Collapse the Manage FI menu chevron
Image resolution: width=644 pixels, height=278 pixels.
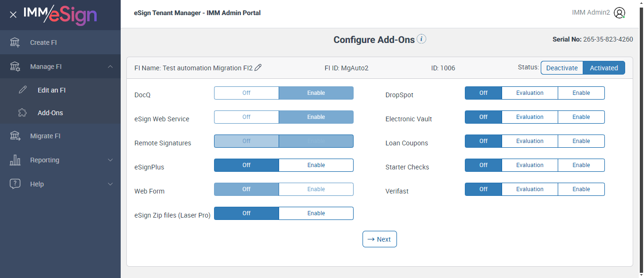point(110,67)
